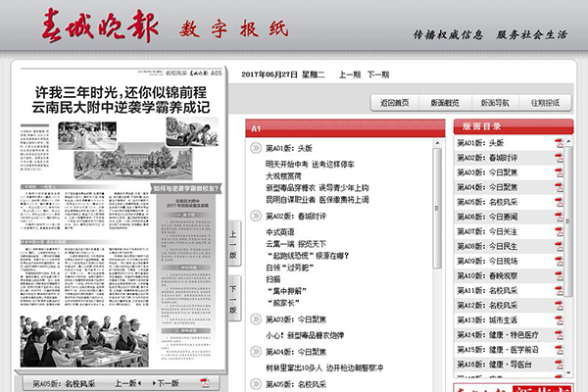Image resolution: width=588 pixels, height=392 pixels.
Task: Open article 小心!新型毒品糖衣炮弹
Action: pyautogui.click(x=305, y=335)
